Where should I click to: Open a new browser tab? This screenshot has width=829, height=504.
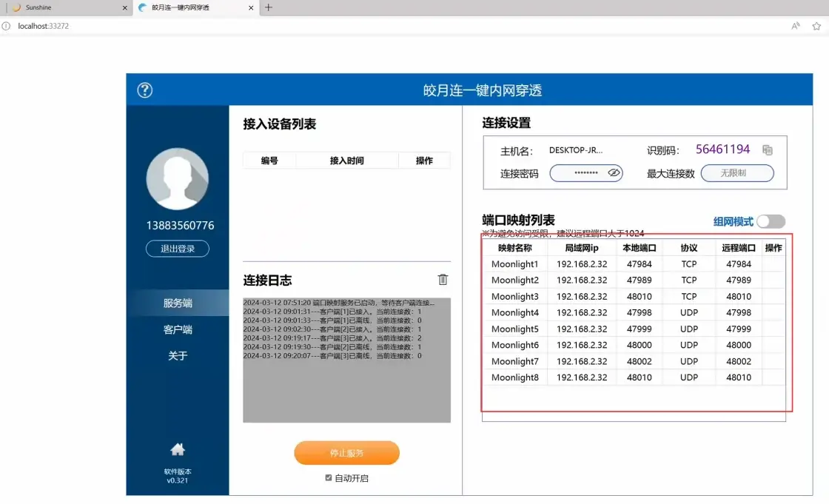click(x=269, y=7)
